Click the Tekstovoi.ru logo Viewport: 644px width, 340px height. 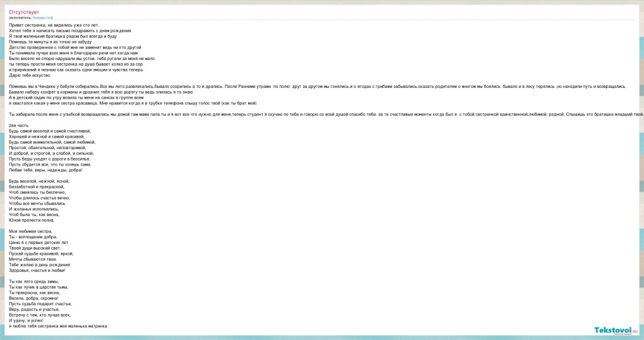pyautogui.click(x=616, y=330)
